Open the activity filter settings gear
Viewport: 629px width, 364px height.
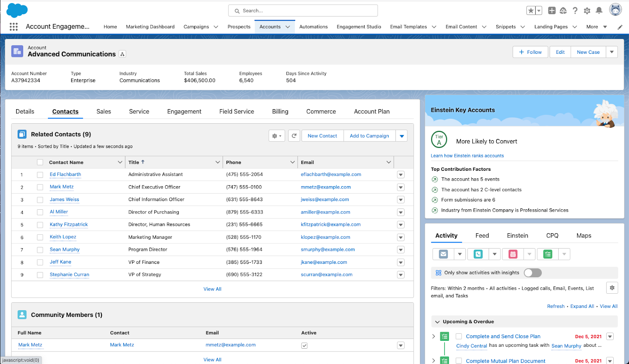point(612,288)
